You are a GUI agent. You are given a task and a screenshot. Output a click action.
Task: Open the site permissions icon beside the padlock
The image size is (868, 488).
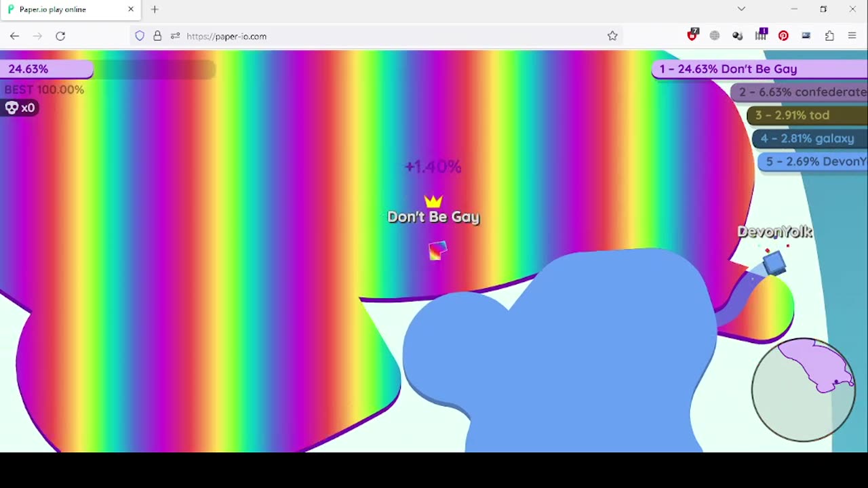(x=175, y=36)
